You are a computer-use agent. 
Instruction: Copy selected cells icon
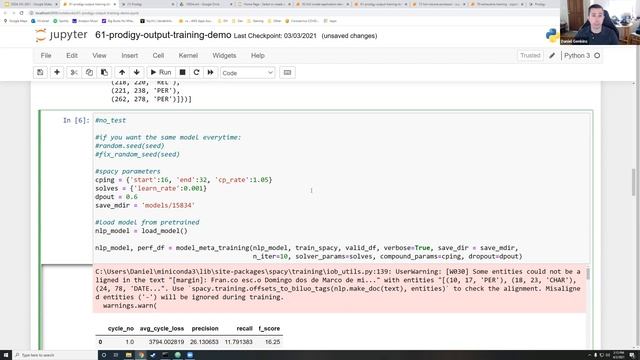point(89,72)
